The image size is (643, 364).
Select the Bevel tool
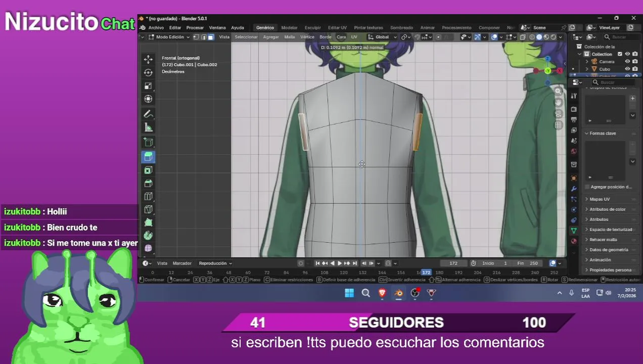coord(148,183)
